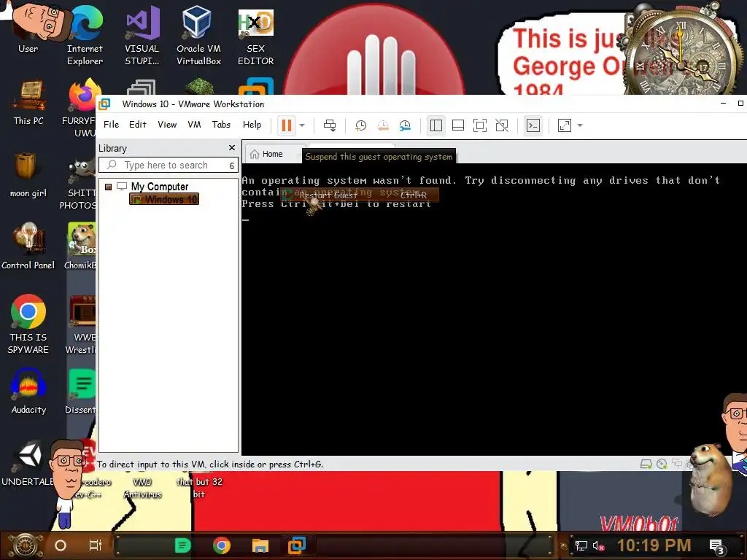Click the Cortana circle taskbar icon
The image size is (747, 560).
(x=61, y=545)
